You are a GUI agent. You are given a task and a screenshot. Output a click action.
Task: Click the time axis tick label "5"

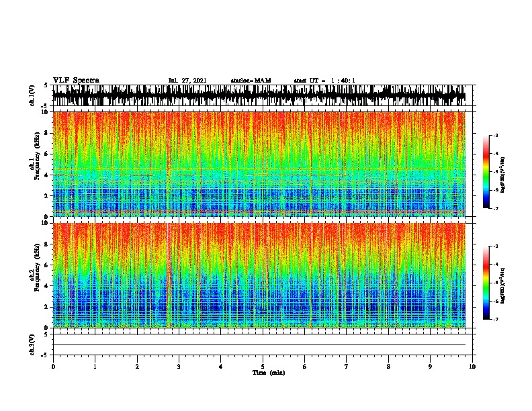click(x=263, y=367)
